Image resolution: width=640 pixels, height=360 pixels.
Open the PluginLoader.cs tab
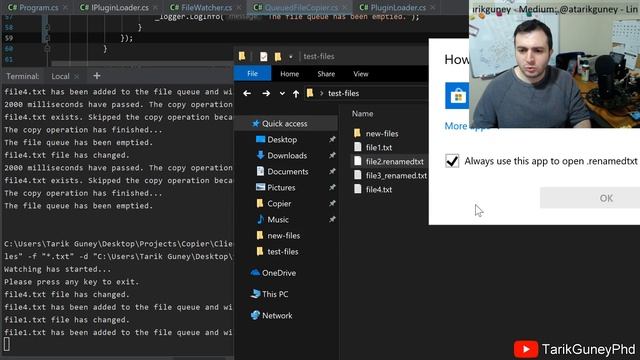[x=393, y=7]
